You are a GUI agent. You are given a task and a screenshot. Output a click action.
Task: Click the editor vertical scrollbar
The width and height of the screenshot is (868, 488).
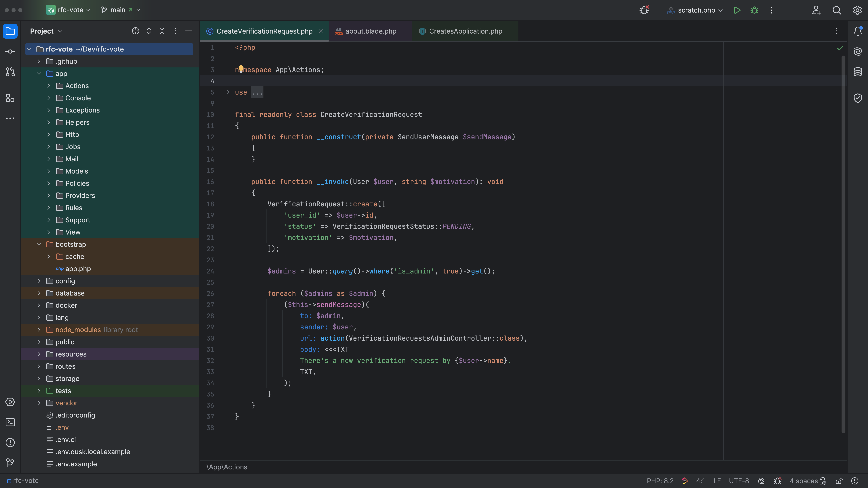point(843,236)
